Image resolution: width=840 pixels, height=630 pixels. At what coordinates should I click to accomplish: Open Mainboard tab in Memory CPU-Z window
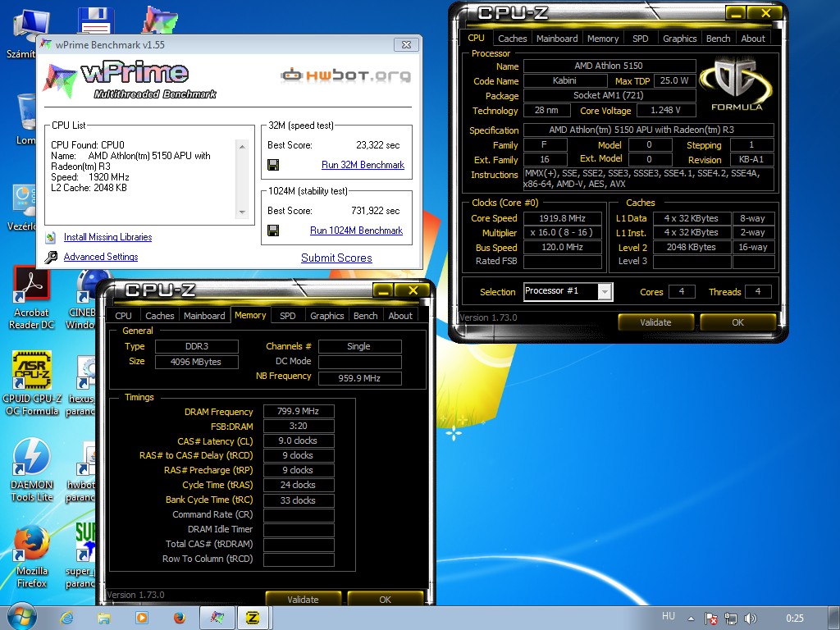point(204,316)
